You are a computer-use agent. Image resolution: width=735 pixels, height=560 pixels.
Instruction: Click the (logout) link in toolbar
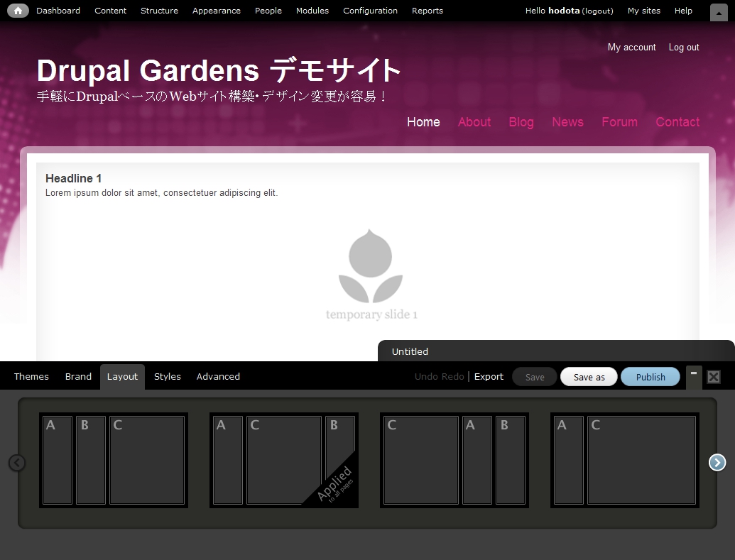(x=597, y=11)
